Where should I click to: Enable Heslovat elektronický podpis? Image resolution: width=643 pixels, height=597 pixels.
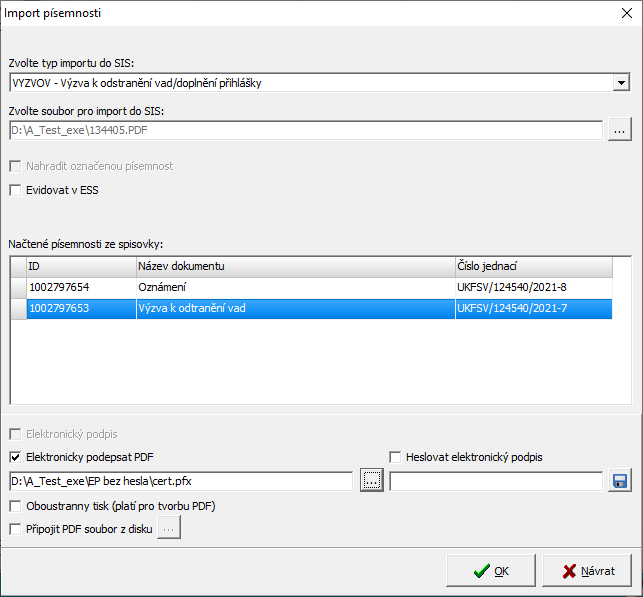coord(395,457)
